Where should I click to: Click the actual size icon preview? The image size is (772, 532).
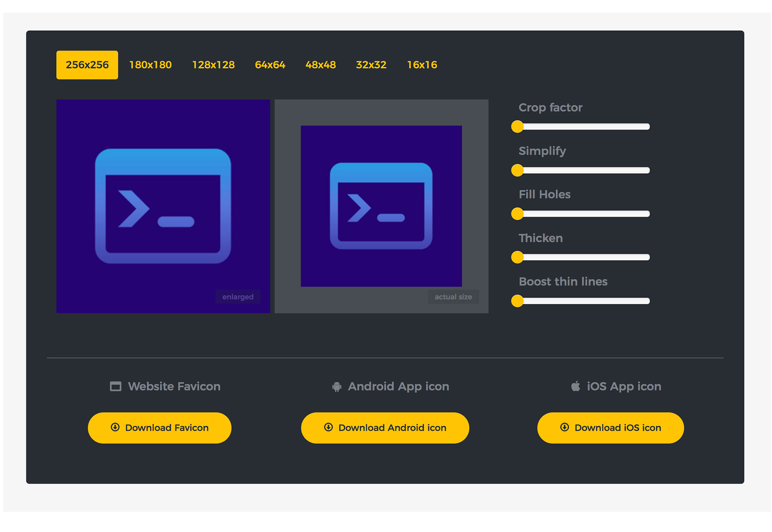pos(381,206)
